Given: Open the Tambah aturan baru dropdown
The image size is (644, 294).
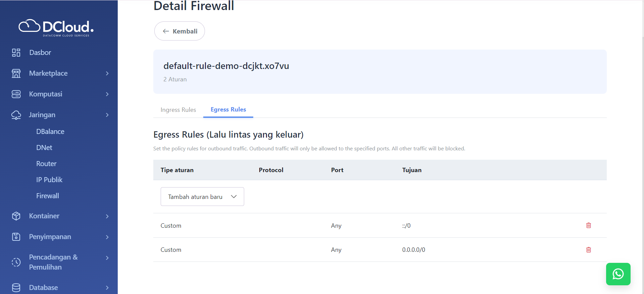Looking at the screenshot, I should coord(202,197).
